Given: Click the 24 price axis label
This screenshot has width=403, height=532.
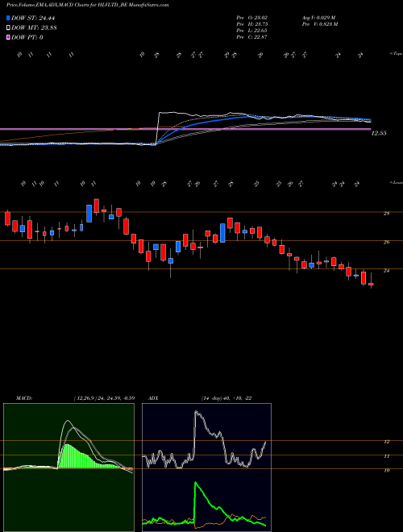Looking at the screenshot, I should tap(386, 271).
